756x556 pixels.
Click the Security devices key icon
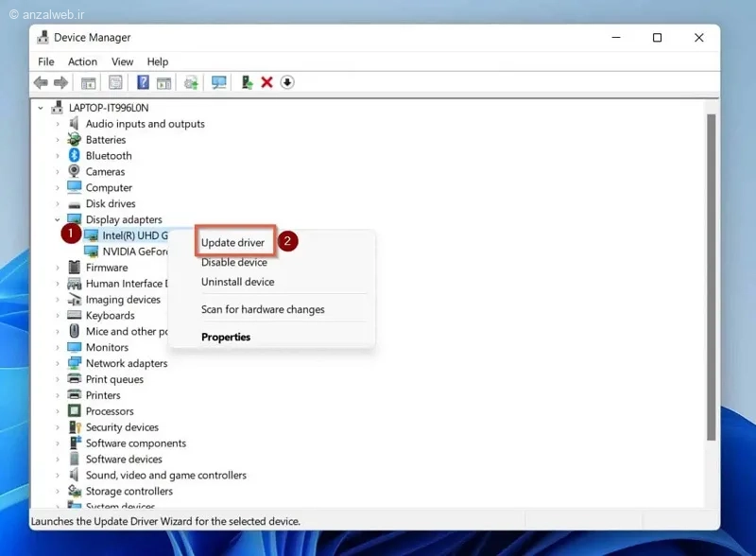click(x=75, y=427)
